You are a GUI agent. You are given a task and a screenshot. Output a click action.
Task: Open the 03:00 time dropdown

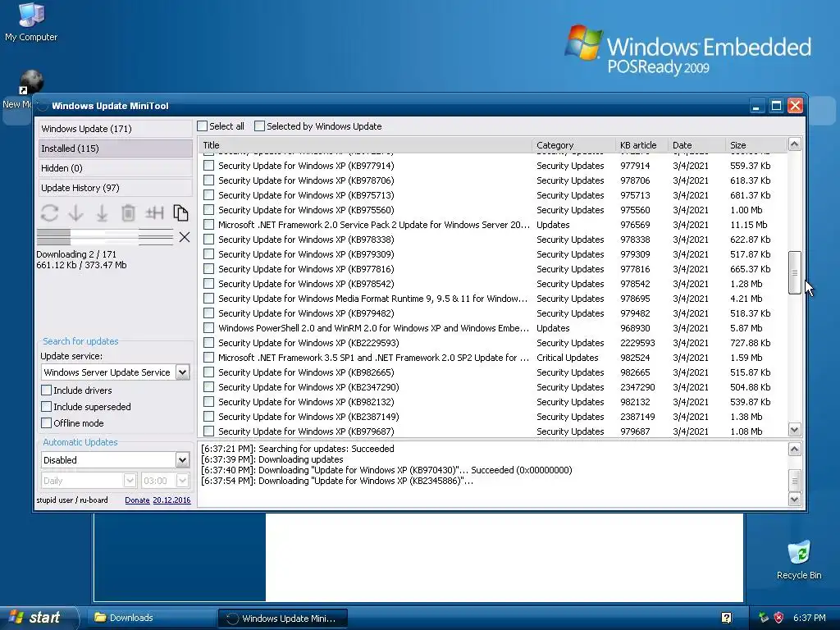pyautogui.click(x=183, y=481)
